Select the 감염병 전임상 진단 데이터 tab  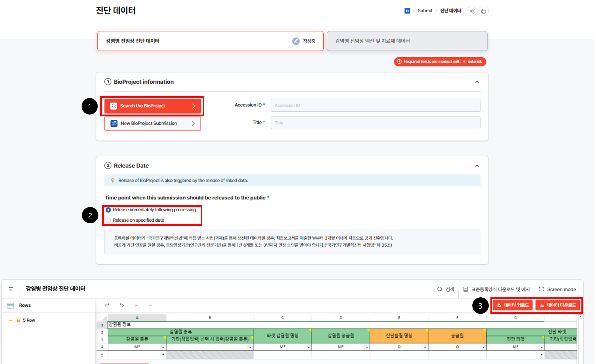click(210, 41)
